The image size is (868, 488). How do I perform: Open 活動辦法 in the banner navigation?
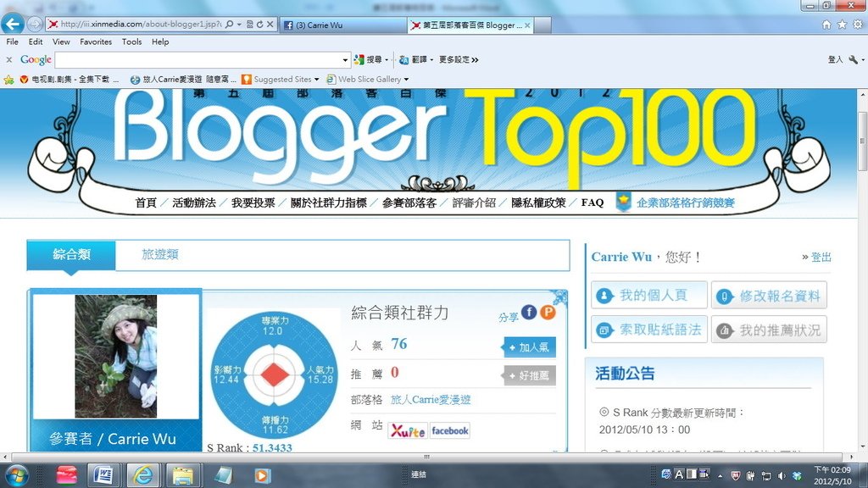[194, 203]
